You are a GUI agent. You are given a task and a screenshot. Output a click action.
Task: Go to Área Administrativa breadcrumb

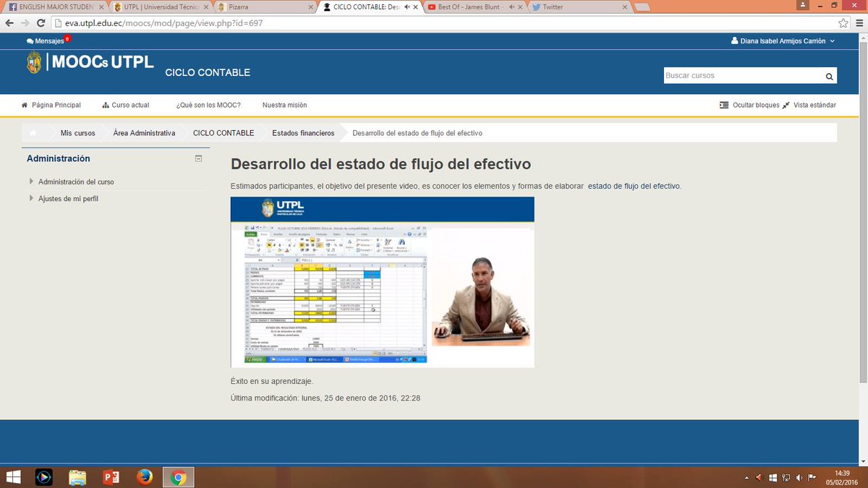[144, 133]
